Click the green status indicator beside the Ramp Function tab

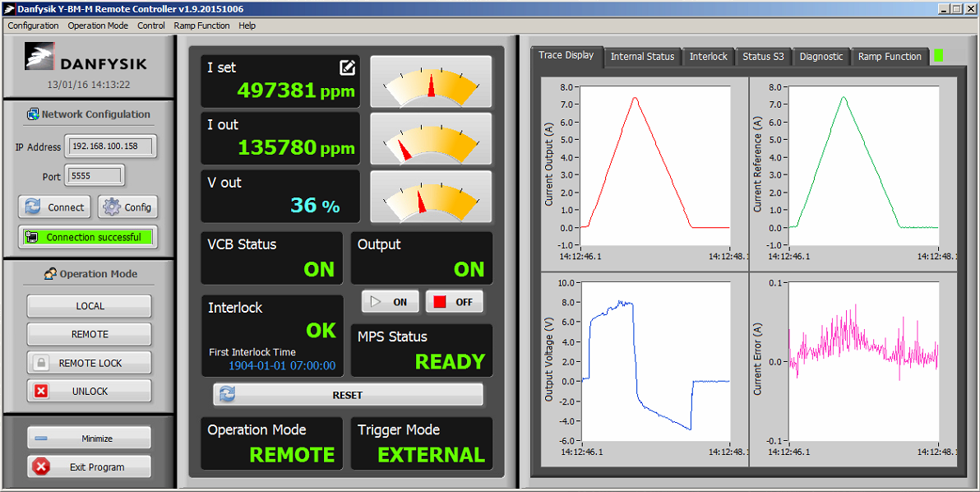pos(938,56)
